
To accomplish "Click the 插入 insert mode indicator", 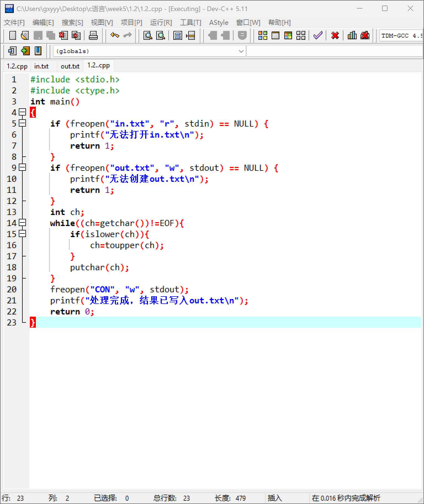I will 275,498.
